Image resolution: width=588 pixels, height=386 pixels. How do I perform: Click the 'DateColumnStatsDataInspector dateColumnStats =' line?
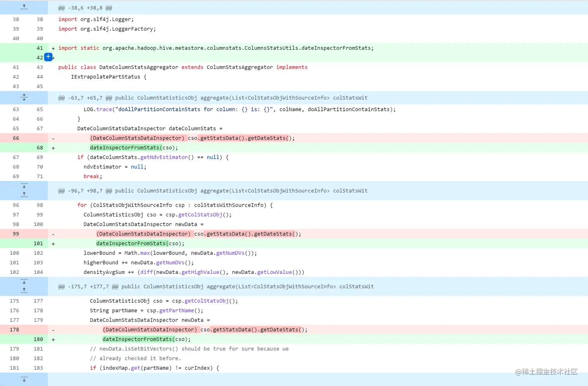[150, 128]
